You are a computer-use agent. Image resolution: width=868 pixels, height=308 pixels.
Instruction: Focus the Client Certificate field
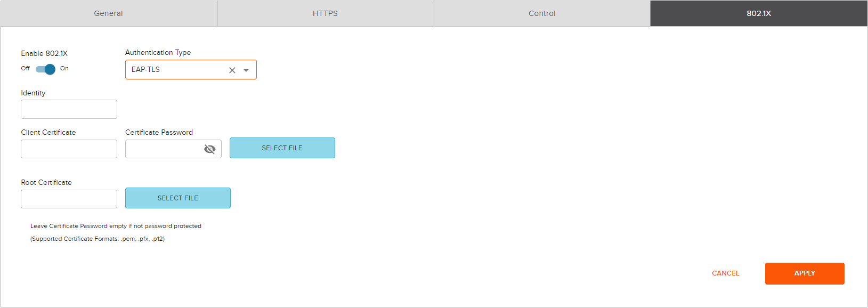tap(69, 149)
